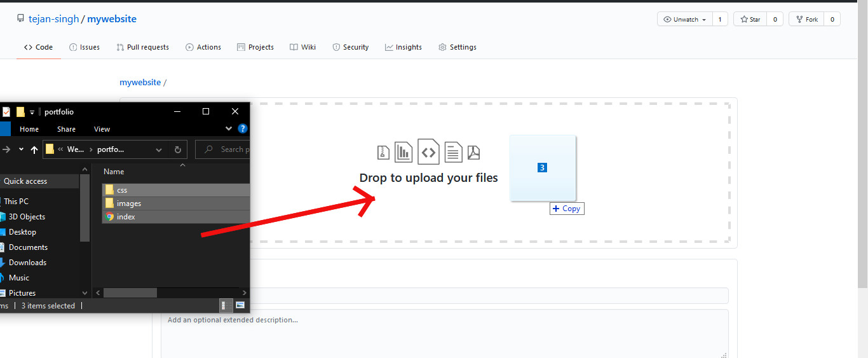Image resolution: width=868 pixels, height=358 pixels.
Task: Fork the repository
Action: pos(806,20)
